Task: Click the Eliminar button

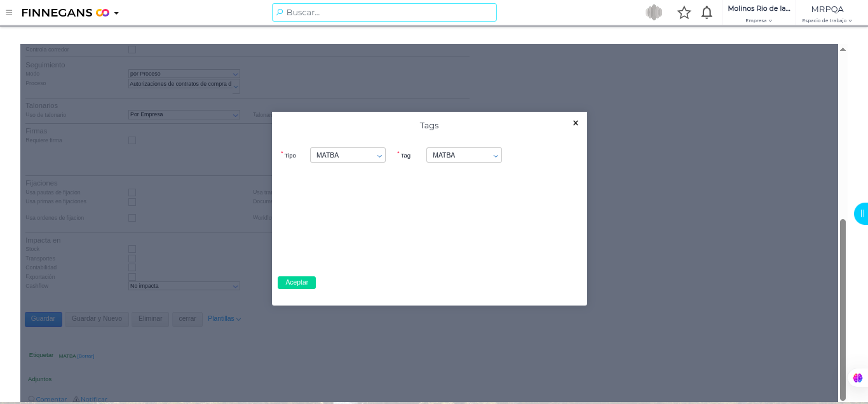Action: [x=151, y=319]
